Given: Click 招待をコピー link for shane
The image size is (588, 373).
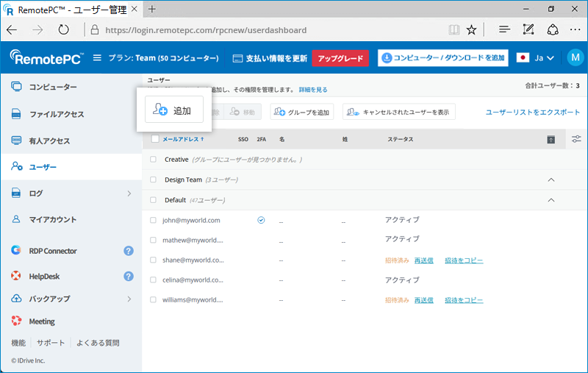Looking at the screenshot, I should click(x=464, y=260).
